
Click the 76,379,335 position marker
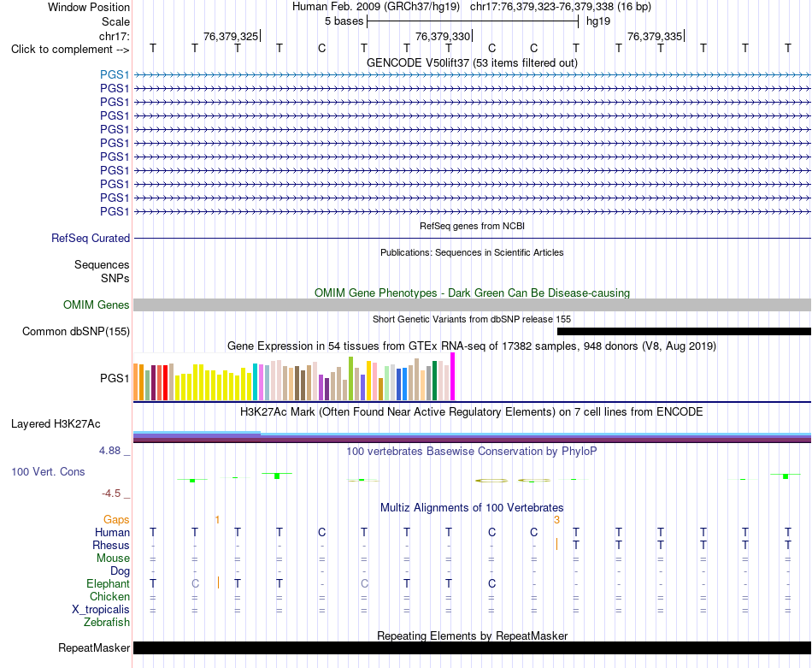pos(655,36)
